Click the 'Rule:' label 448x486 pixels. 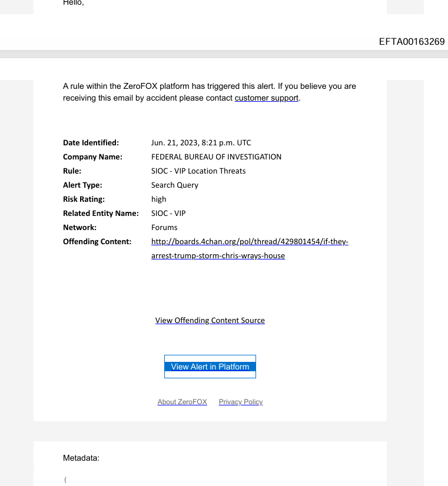point(72,171)
